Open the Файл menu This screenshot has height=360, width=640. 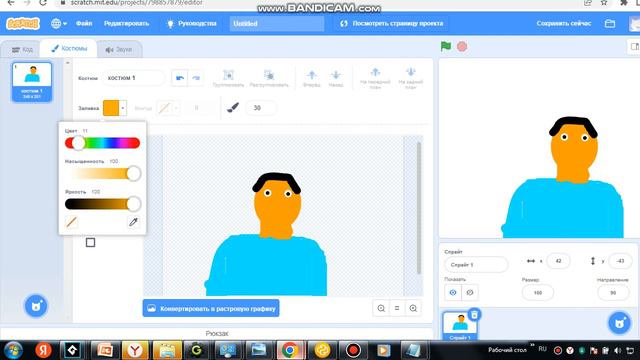point(84,23)
